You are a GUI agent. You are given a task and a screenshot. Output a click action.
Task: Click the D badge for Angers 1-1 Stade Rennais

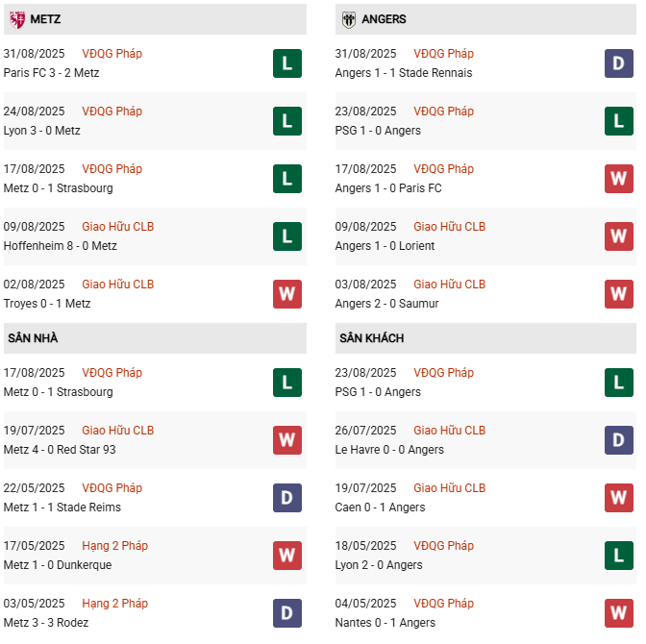[x=618, y=63]
